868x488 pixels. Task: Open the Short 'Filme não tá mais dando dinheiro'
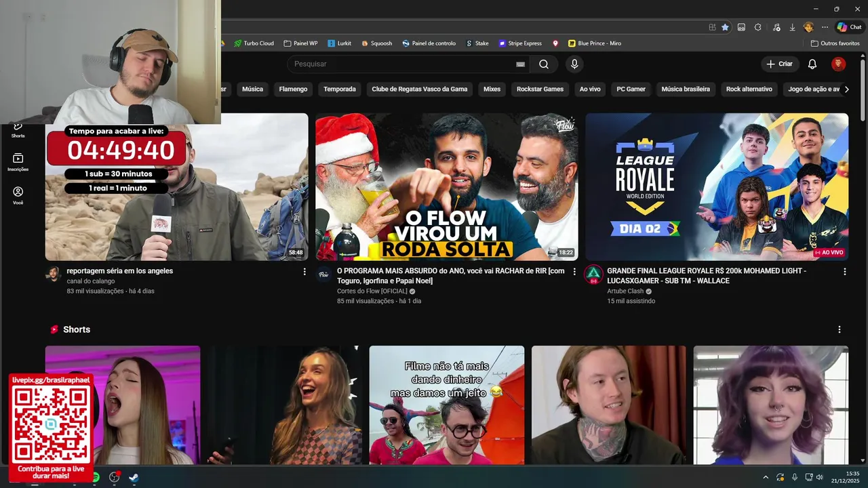coord(447,405)
